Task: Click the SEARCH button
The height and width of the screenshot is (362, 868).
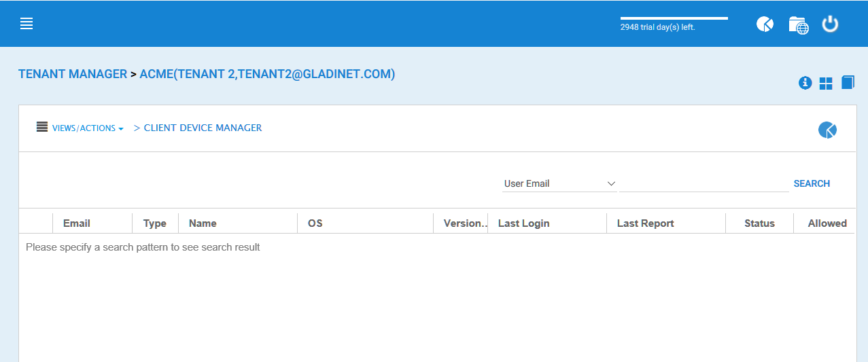Action: point(812,183)
